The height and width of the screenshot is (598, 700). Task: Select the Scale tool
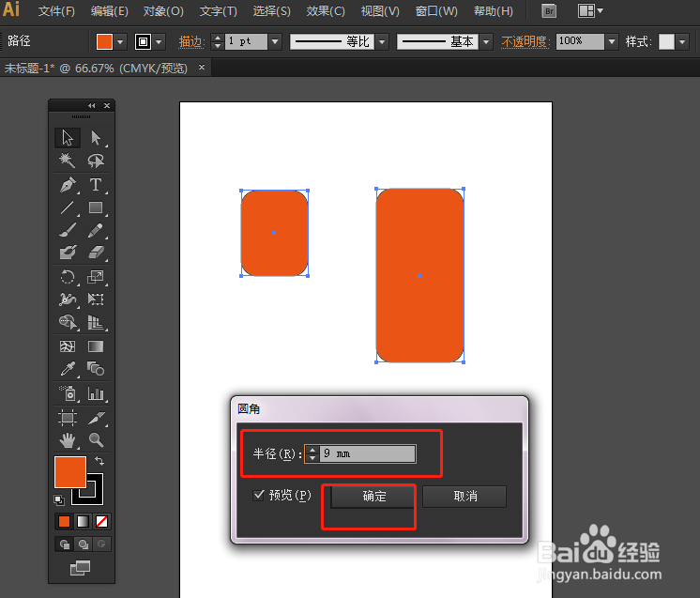[96, 277]
